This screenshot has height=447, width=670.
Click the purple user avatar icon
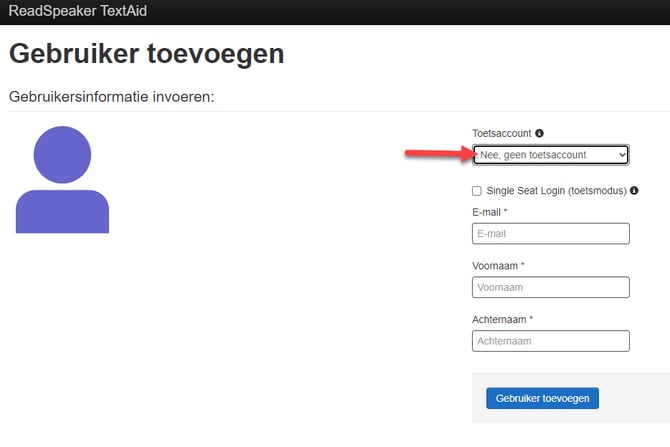point(62,180)
